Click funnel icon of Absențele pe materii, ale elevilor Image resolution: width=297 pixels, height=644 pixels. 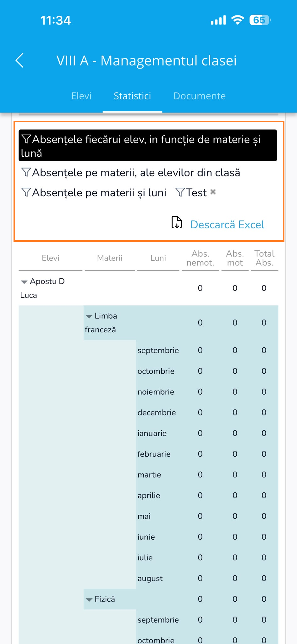[x=26, y=172]
